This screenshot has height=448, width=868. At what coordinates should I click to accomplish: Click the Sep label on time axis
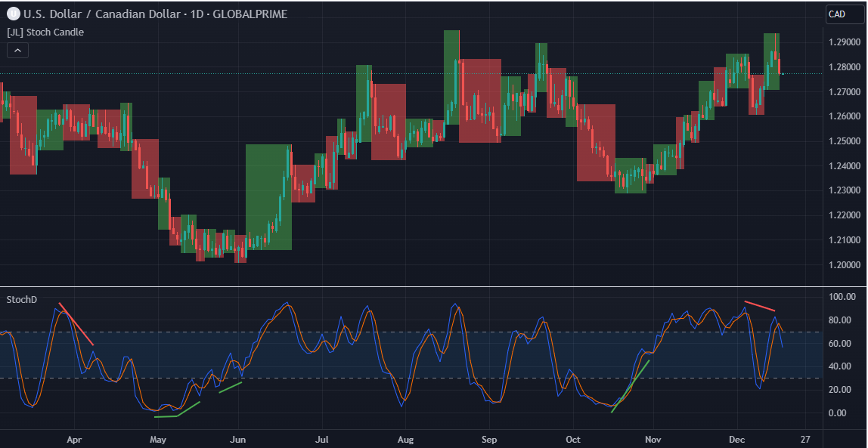489,439
